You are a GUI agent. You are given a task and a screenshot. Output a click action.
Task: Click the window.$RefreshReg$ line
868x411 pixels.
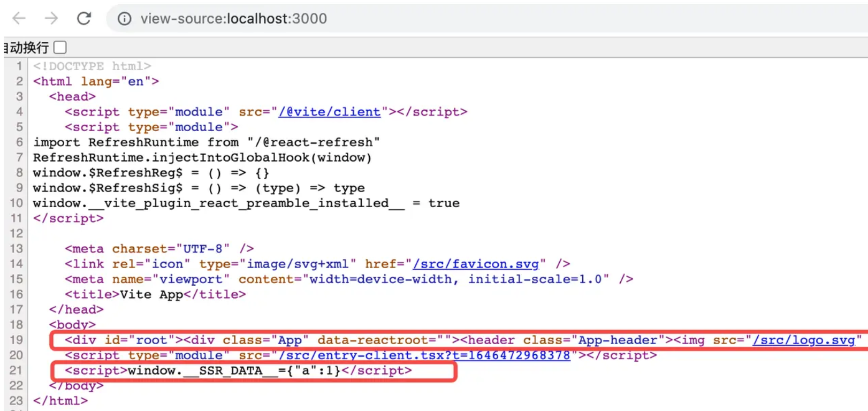(151, 173)
